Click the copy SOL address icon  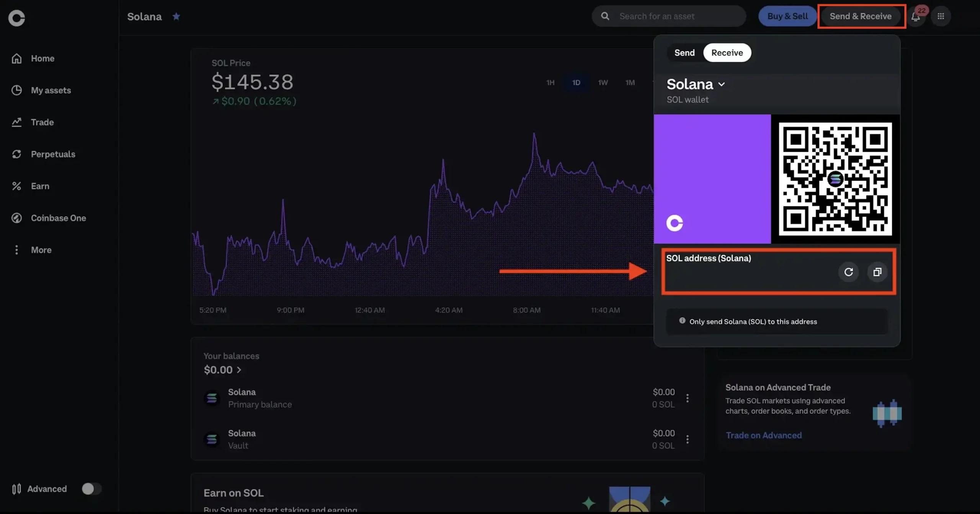click(x=877, y=272)
